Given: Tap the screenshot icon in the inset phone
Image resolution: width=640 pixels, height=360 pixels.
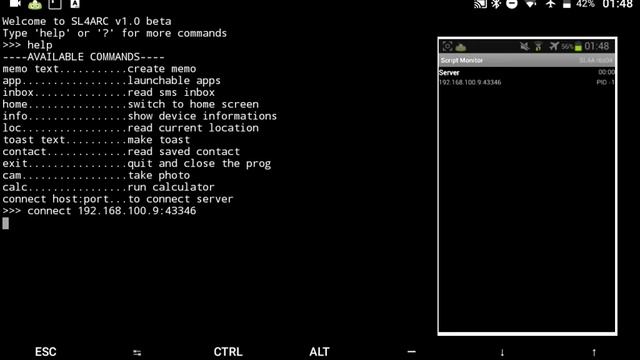Looking at the screenshot, I should pyautogui.click(x=448, y=47).
